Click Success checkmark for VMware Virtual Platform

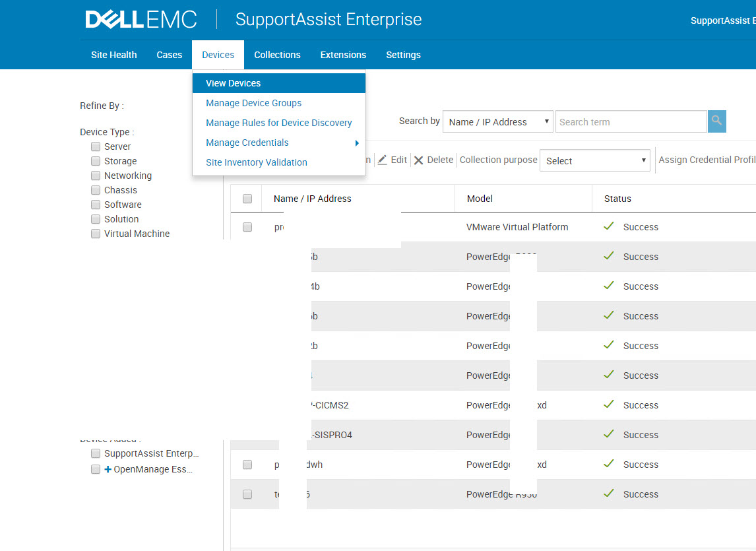pos(609,226)
